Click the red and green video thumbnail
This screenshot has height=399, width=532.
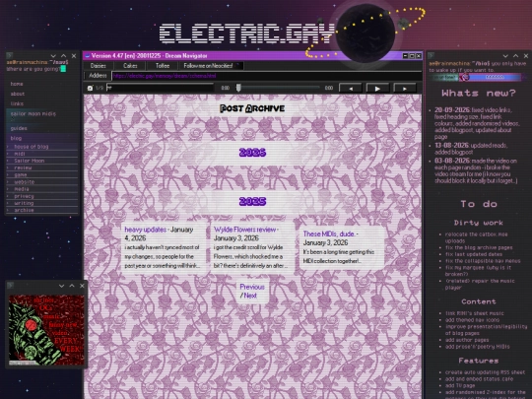tap(46, 330)
